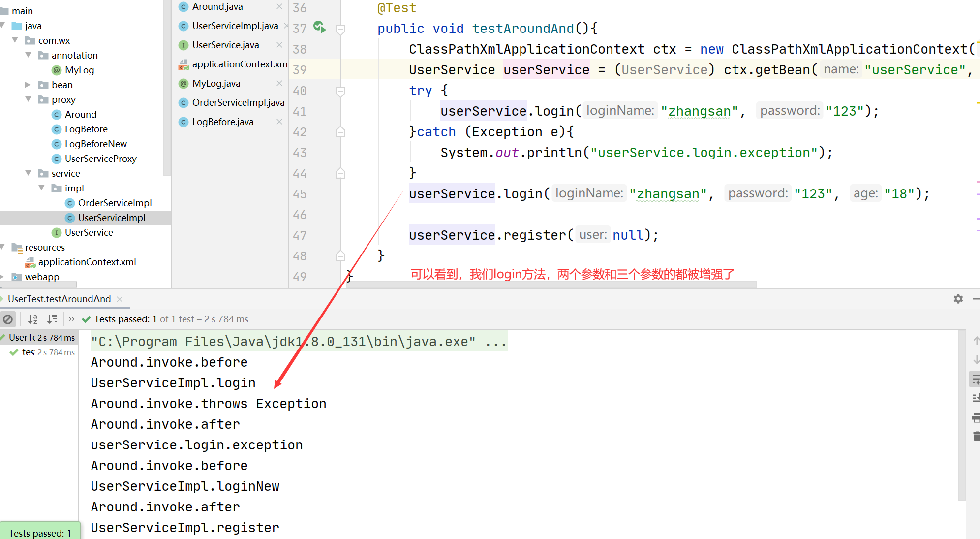The image size is (980, 539).
Task: Click the scroll-to-end console icon
Action: 976,398
